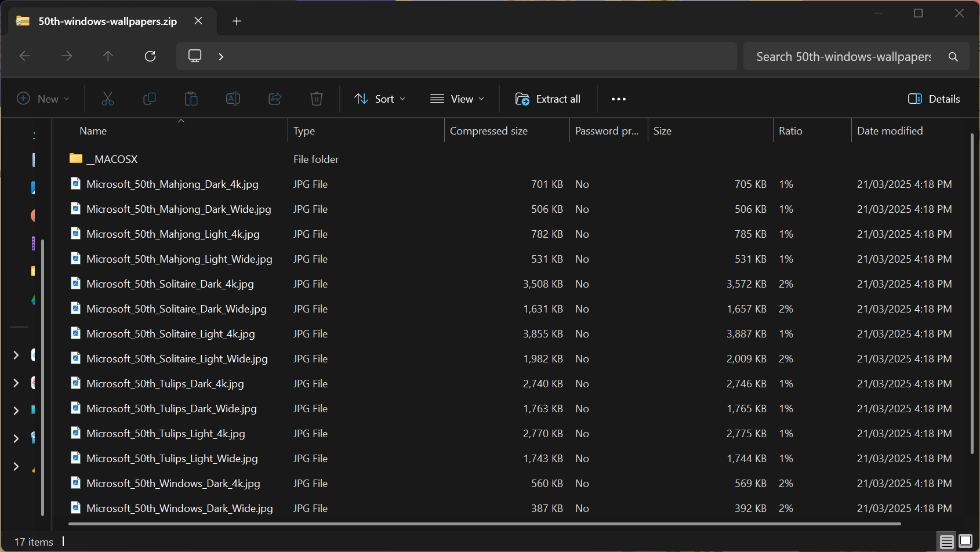Select Microsoft_50th_Solitaire_Dark_Wide.jpg file
Image resolution: width=980 pixels, height=552 pixels.
pyautogui.click(x=176, y=309)
